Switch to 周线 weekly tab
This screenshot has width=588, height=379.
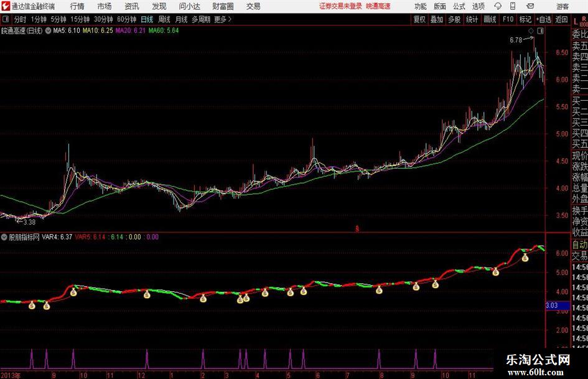(x=164, y=19)
